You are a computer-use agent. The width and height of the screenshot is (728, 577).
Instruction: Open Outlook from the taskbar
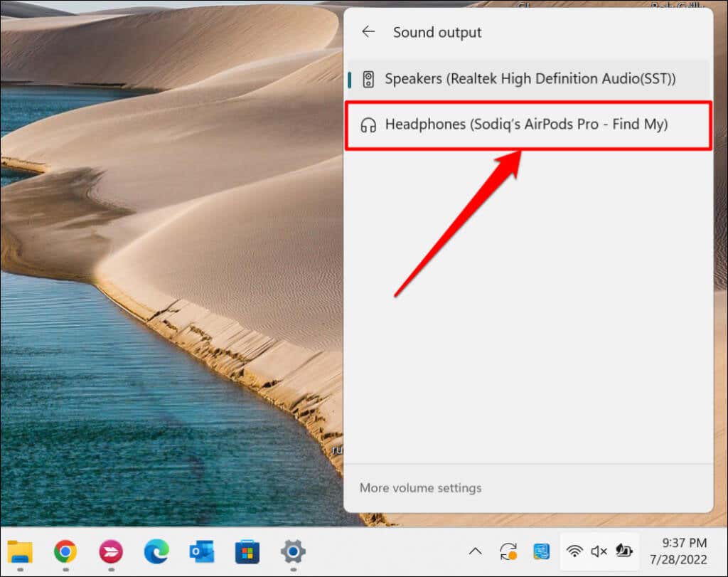[x=202, y=552]
